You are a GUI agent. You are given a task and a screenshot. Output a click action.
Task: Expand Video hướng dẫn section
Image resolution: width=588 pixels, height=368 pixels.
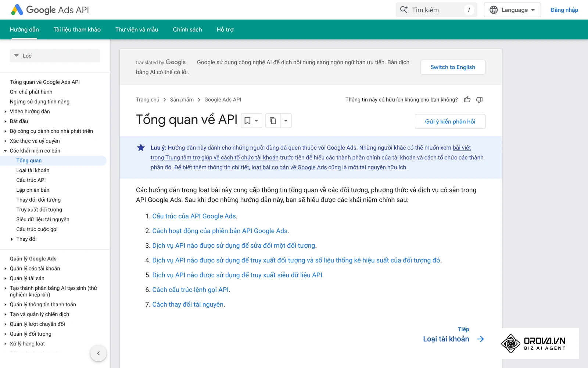(x=6, y=112)
